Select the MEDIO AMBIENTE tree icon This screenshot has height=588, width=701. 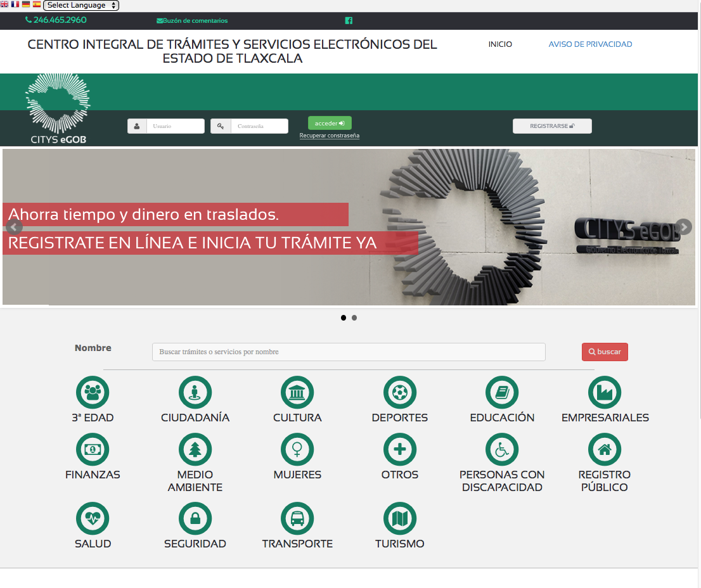(195, 449)
